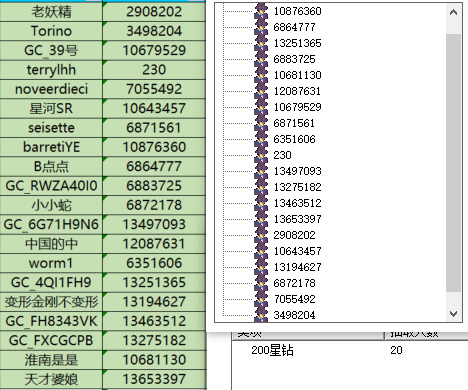The image size is (468, 390).
Task: Select spreadsheet cell 230 next to terrylhh
Action: tap(154, 70)
